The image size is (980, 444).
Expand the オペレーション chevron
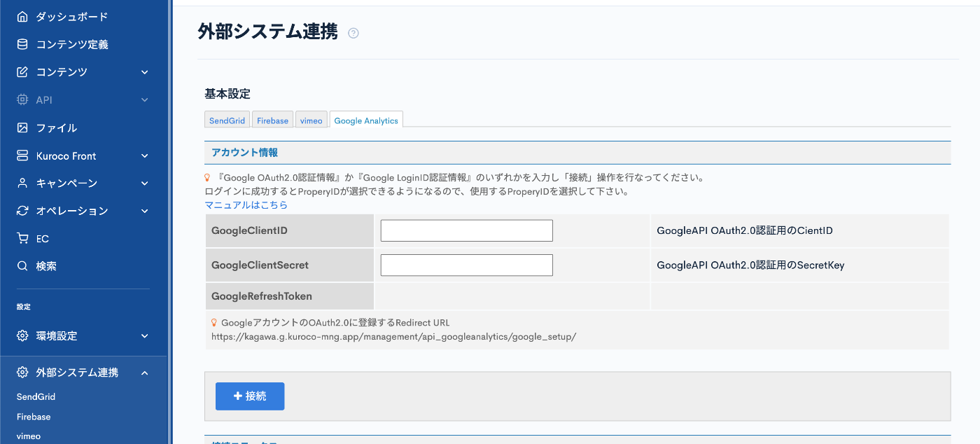click(145, 211)
